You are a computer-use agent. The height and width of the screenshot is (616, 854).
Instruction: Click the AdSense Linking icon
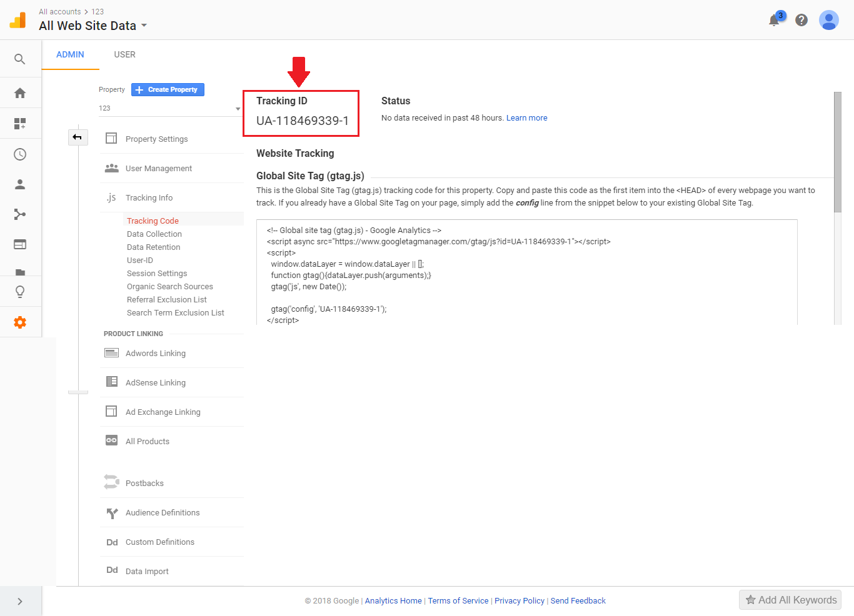pos(112,382)
